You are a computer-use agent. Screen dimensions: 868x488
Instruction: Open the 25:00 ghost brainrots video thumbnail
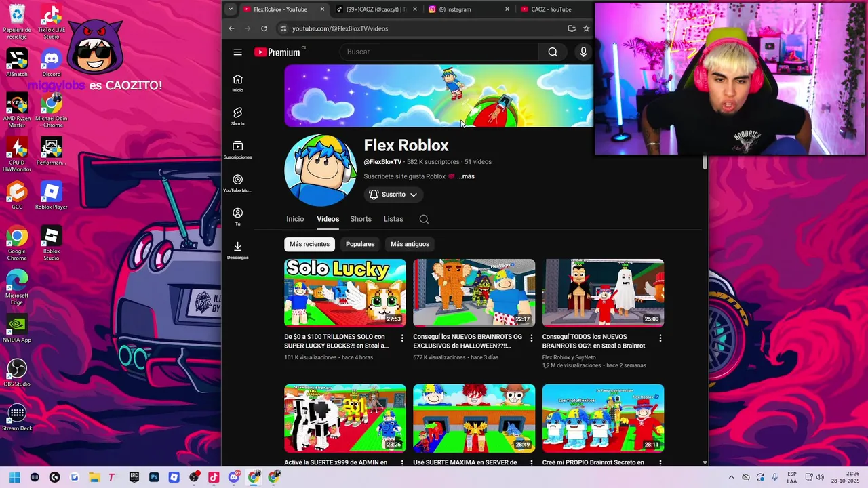(x=603, y=293)
